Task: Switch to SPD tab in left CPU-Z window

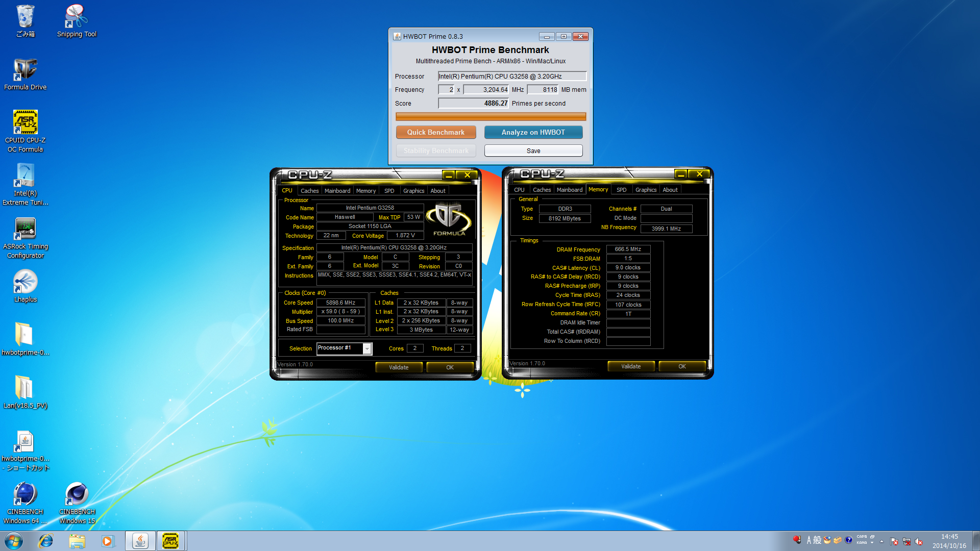Action: pyautogui.click(x=389, y=191)
